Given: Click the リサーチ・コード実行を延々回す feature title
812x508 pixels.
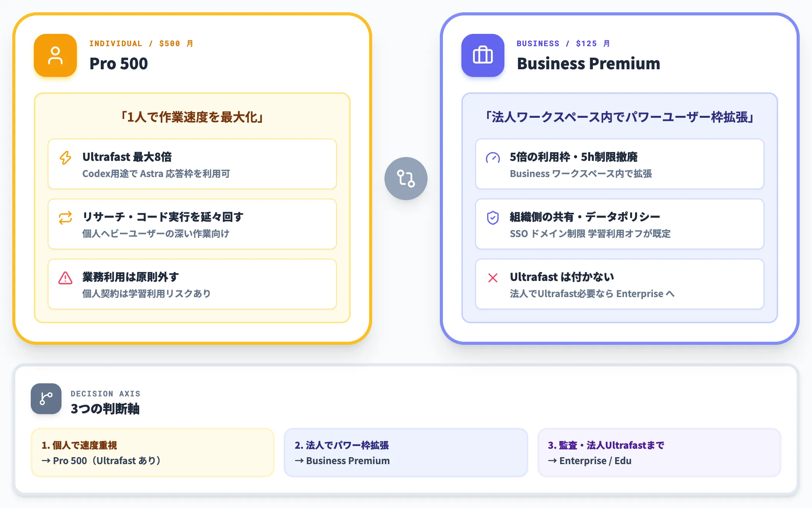Looking at the screenshot, I should (163, 217).
